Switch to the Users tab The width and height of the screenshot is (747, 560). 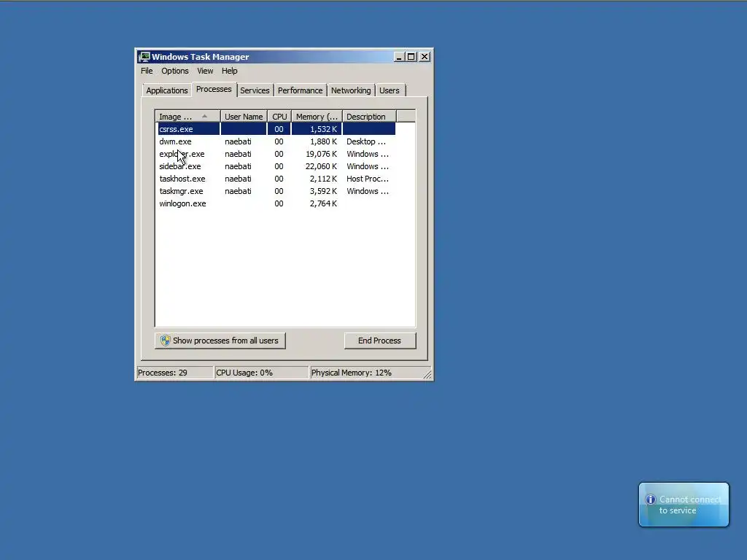(x=390, y=90)
